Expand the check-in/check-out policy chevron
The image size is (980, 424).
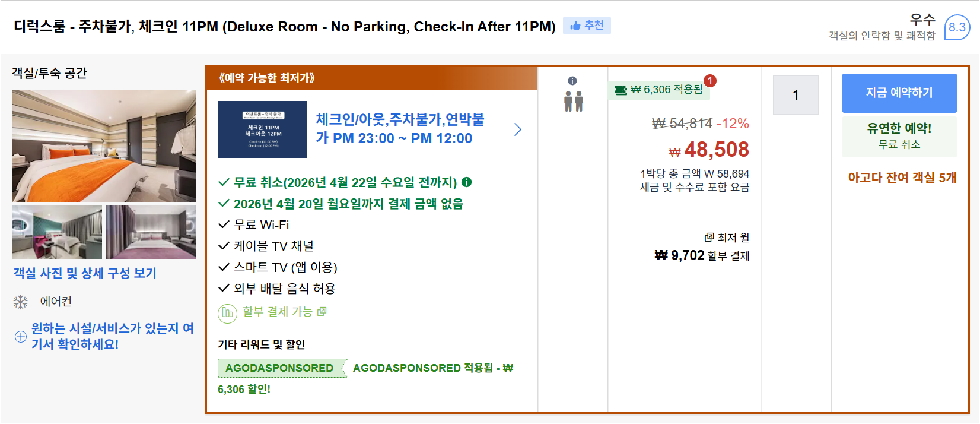click(x=517, y=129)
